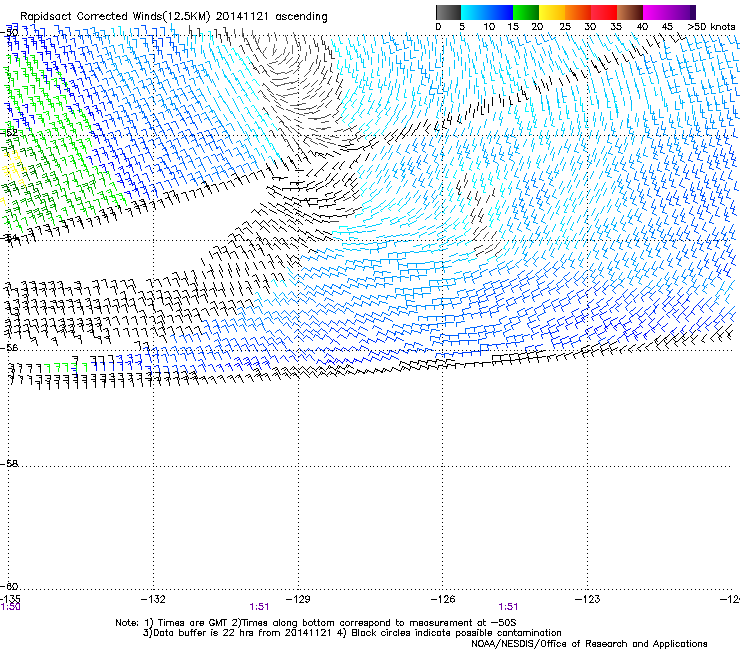Click the note line 'Times are GMT'
The image size is (740, 650).
194,623
